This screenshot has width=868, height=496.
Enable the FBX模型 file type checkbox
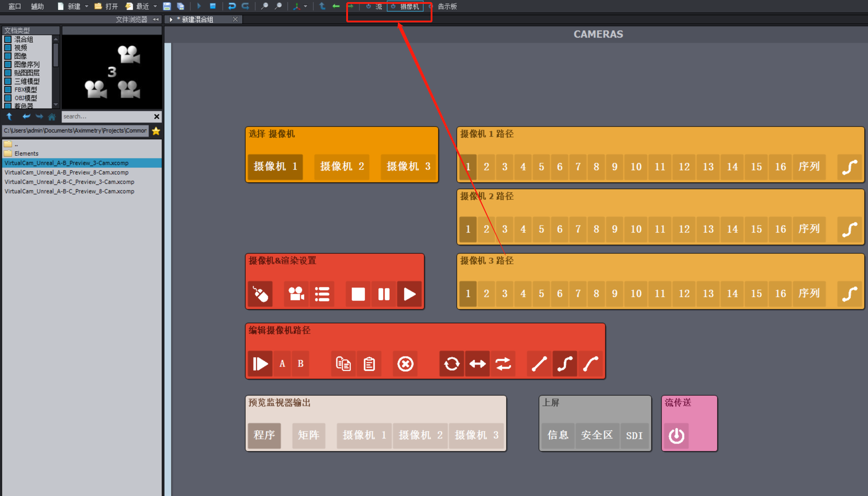[x=8, y=89]
